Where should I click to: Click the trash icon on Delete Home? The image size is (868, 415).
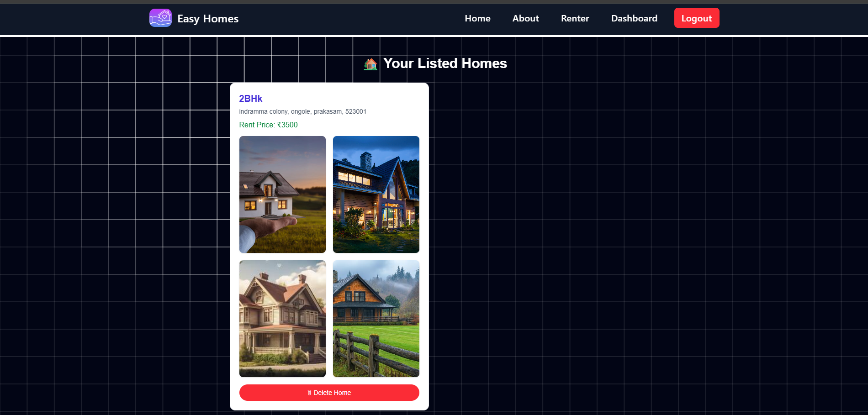[x=309, y=393]
